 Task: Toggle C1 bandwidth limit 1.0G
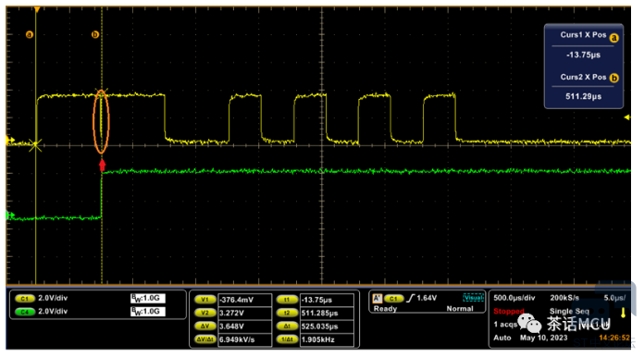pos(147,299)
